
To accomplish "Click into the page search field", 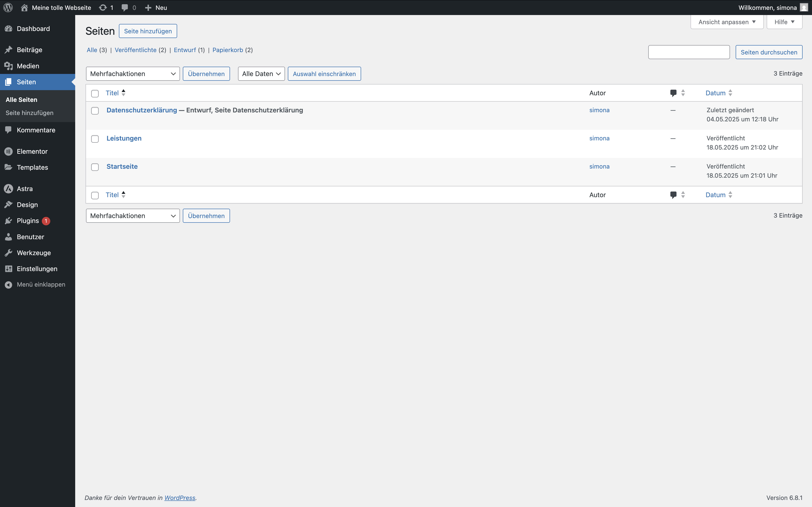I will click(x=688, y=52).
